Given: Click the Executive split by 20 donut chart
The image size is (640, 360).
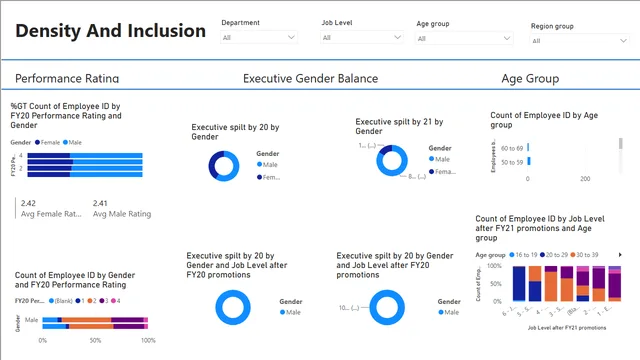Looking at the screenshot, I should coord(224,166).
